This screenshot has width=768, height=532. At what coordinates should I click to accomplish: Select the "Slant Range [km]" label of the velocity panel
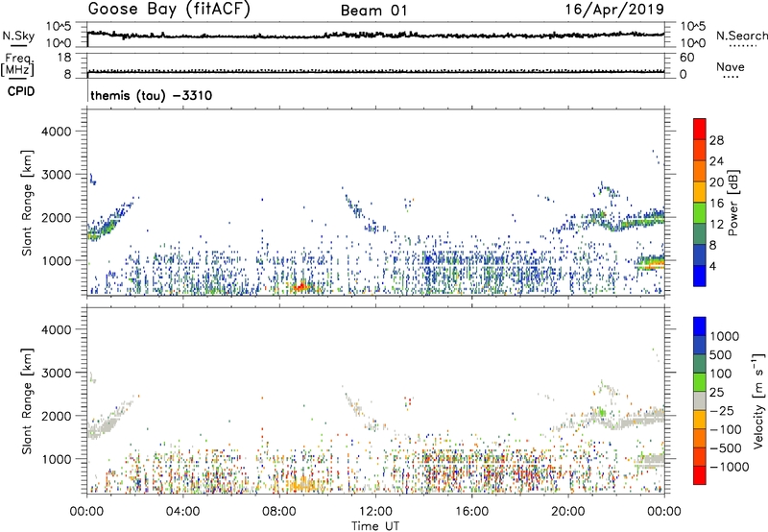[x=27, y=400]
